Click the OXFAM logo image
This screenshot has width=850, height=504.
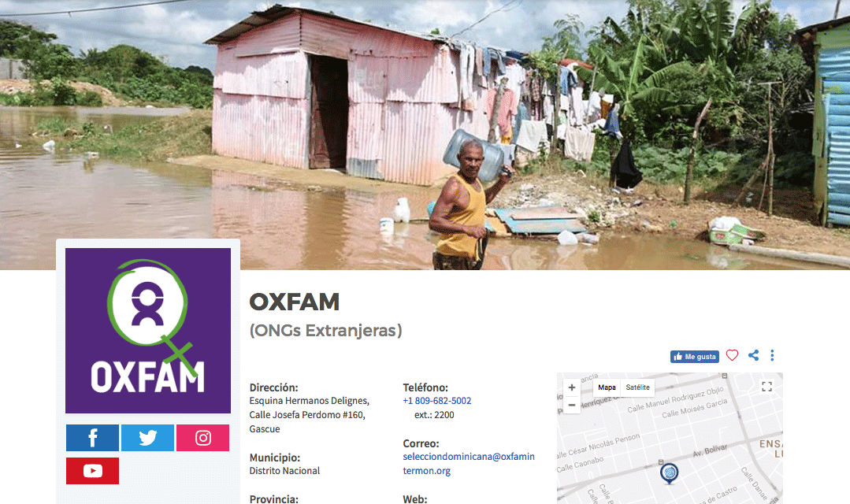148,331
